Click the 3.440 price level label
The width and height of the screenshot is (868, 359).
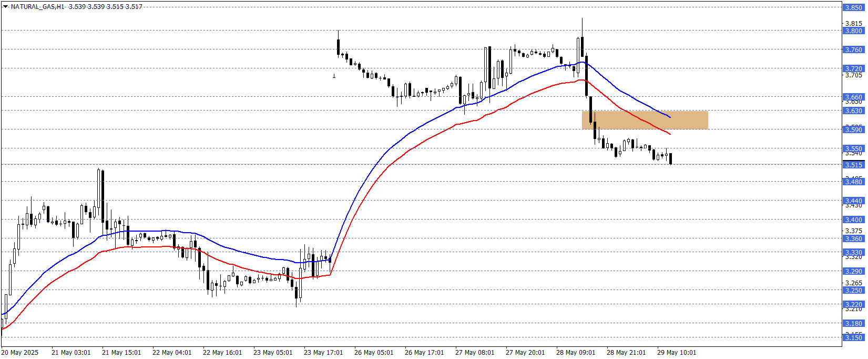(x=853, y=201)
